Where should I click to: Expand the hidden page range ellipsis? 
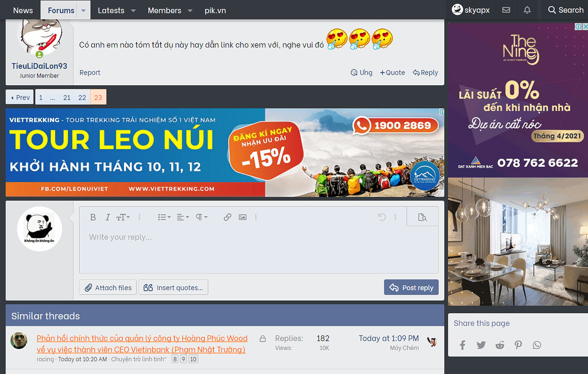(x=53, y=98)
